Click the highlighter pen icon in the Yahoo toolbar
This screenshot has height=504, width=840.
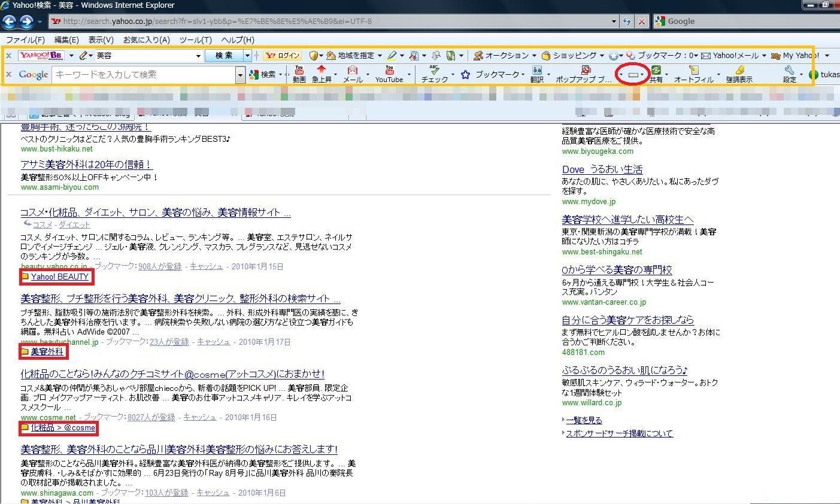(x=392, y=56)
